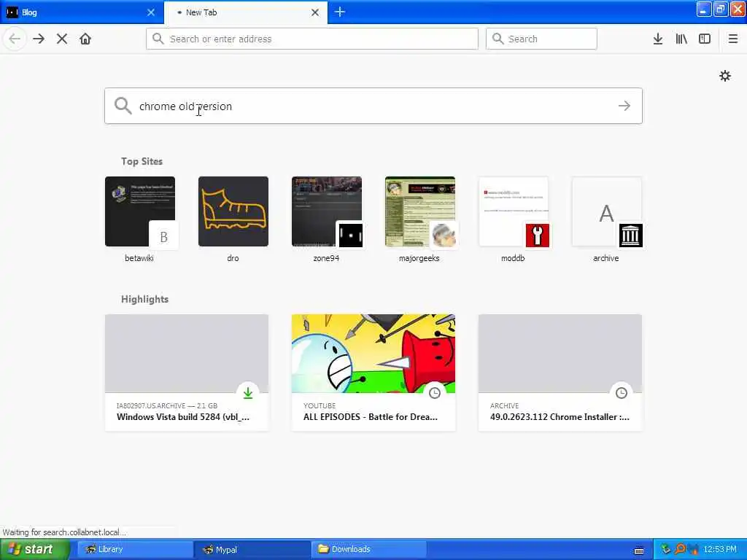Click the Highlights heading
Image resolution: width=747 pixels, height=560 pixels.
145,299
